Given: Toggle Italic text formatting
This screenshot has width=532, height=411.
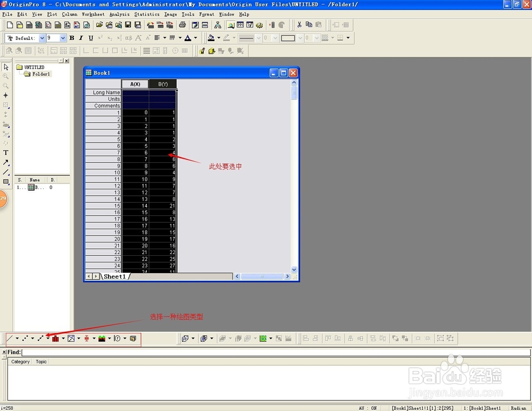Looking at the screenshot, I should pos(81,38).
